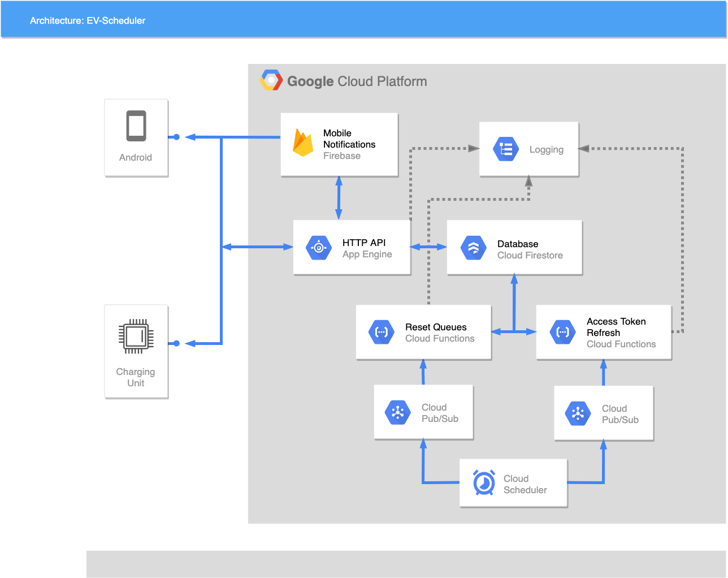Select the Logging hexagon icon

click(506, 149)
